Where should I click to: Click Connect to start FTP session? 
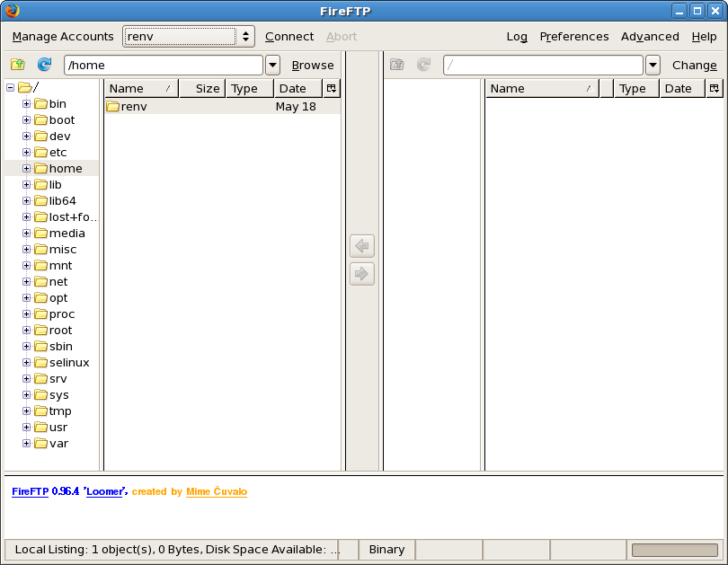point(289,36)
